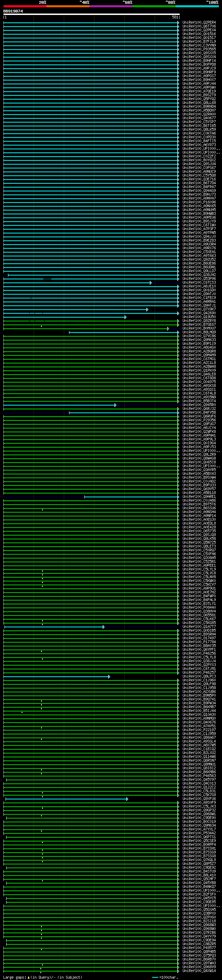Select hit label UniRef100_P46257

[x=199, y=672]
